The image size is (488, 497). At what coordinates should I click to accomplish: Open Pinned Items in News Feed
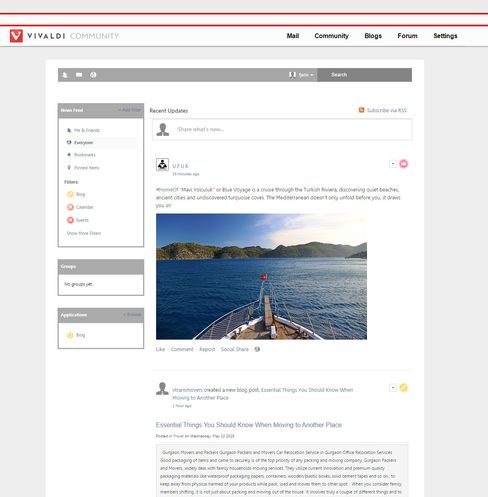(x=86, y=168)
